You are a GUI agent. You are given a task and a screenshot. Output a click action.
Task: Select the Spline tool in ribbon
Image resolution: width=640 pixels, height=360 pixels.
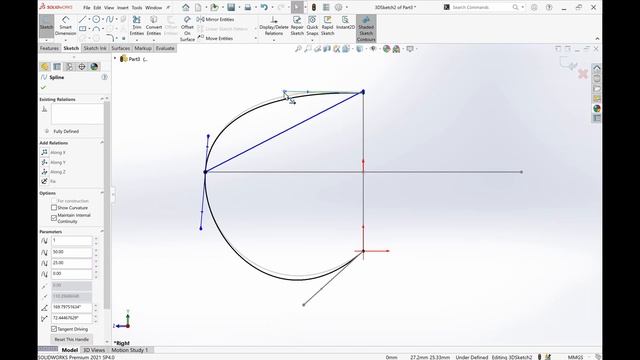point(110,19)
